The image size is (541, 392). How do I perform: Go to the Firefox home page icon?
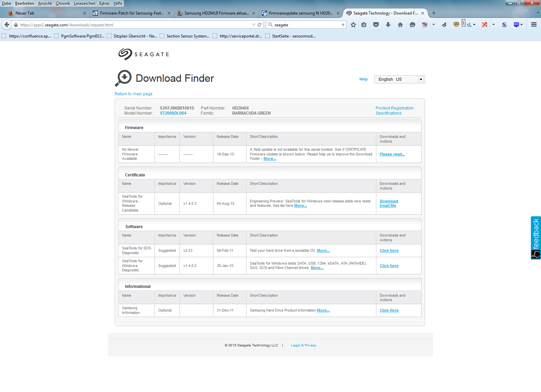400,25
